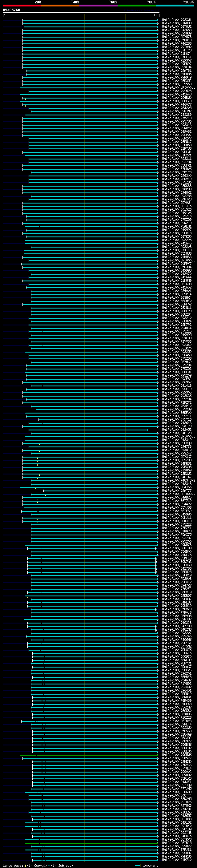Viewport: 197px width, 868px height.
Task: Click the cyan ~100% identity legend bar
Action: click(175, 6)
